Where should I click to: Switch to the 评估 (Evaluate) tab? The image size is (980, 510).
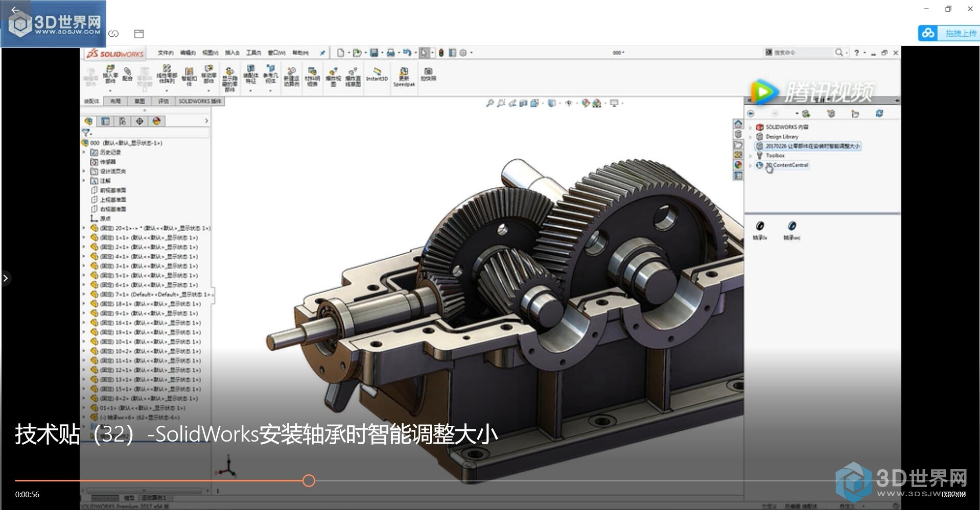(x=164, y=101)
